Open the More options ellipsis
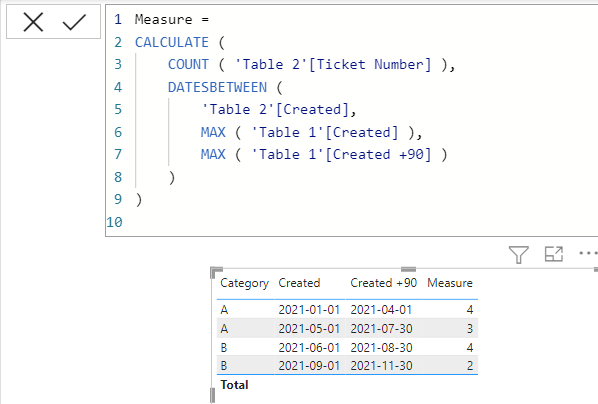The height and width of the screenshot is (404, 598). point(588,253)
